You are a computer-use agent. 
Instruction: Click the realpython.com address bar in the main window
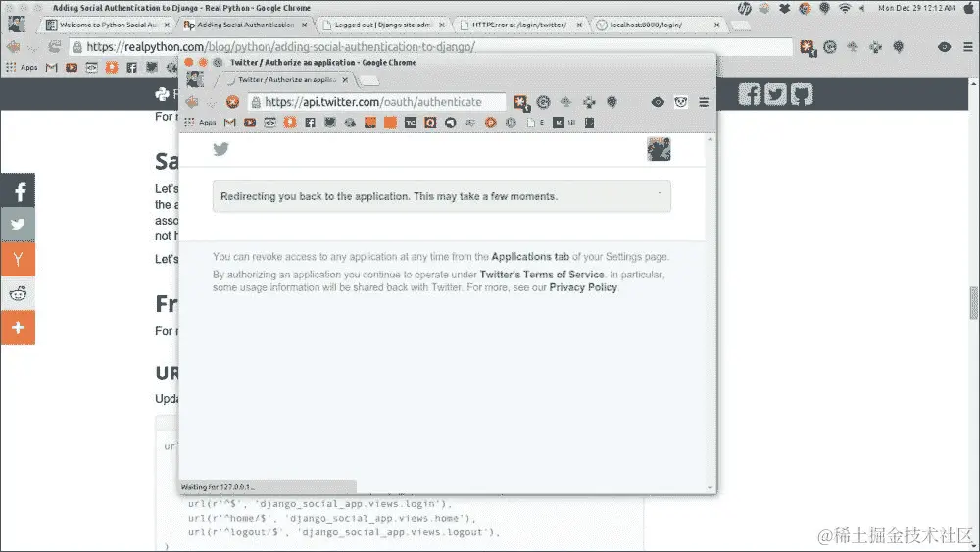[x=431, y=47]
